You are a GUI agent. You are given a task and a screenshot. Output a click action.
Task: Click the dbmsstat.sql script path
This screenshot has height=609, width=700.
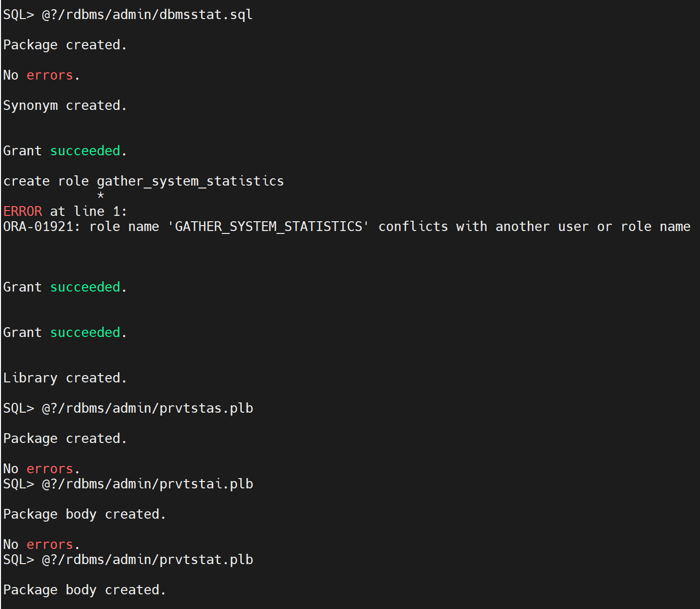coord(147,15)
